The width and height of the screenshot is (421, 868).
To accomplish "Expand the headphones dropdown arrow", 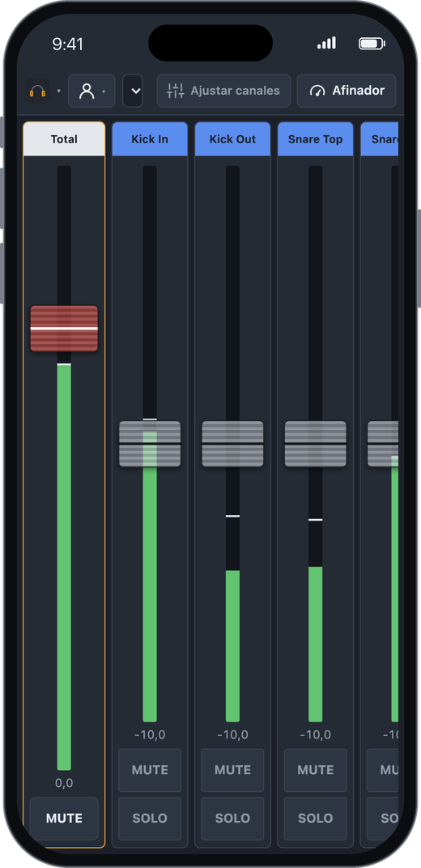I will pos(58,91).
